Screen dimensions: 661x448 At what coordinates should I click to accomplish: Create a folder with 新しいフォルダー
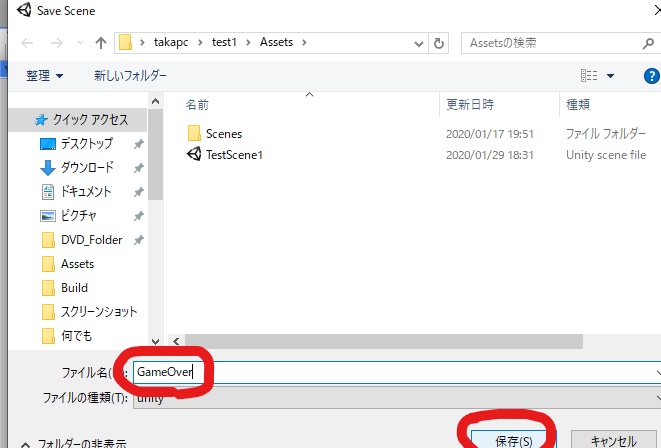pos(130,76)
